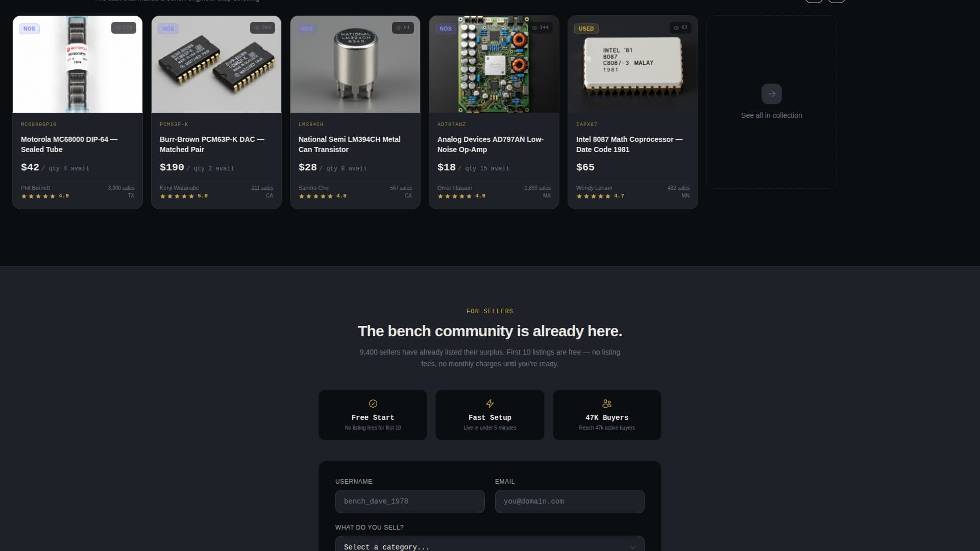980x551 pixels.
Task: Click the 47K Buyers people icon
Action: click(607, 404)
